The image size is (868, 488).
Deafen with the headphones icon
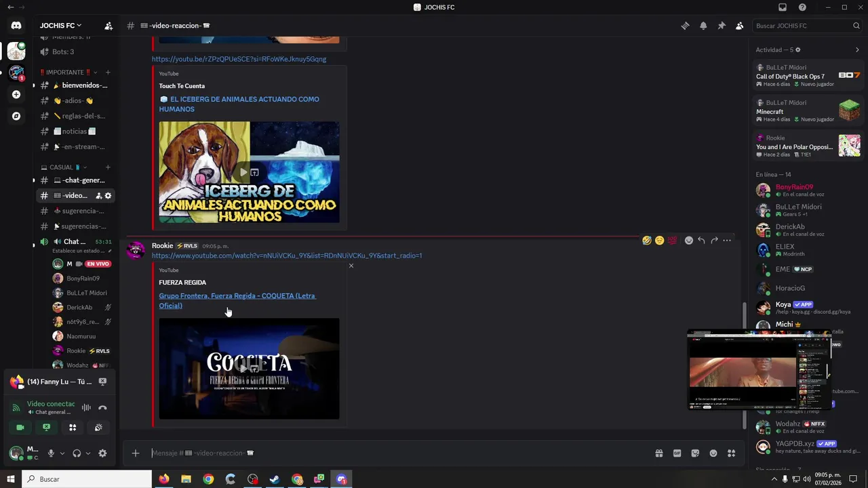pos(77,453)
